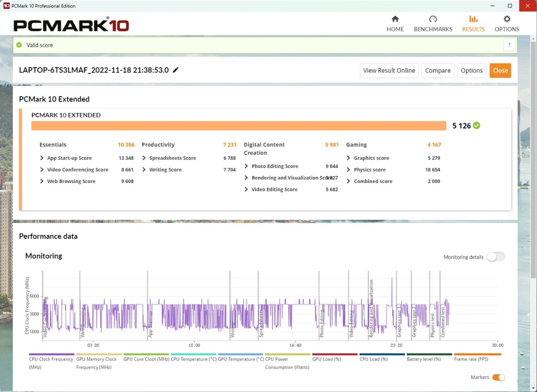537x392 pixels.
Task: Open Options via gear icon
Action: (507, 19)
